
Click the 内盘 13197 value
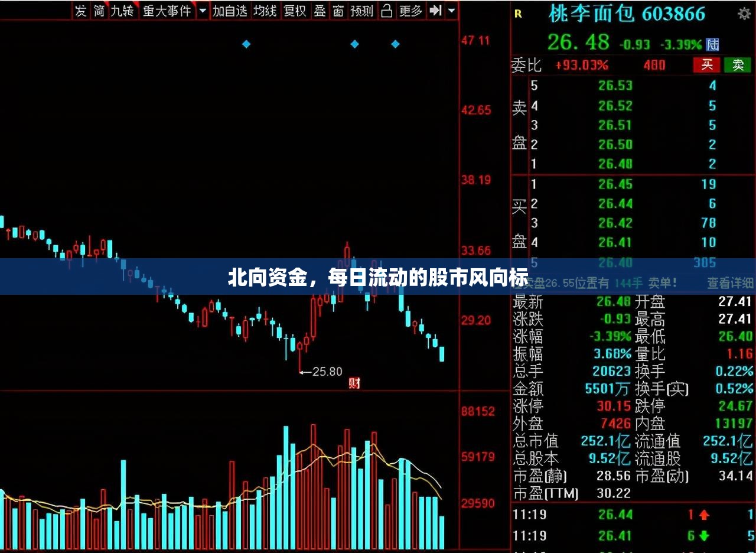(x=733, y=423)
